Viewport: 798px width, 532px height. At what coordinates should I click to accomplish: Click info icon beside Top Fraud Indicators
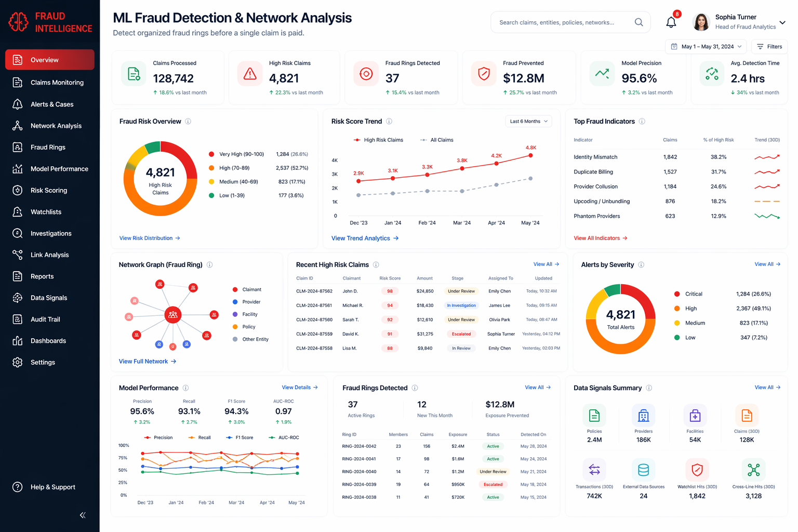pyautogui.click(x=642, y=122)
